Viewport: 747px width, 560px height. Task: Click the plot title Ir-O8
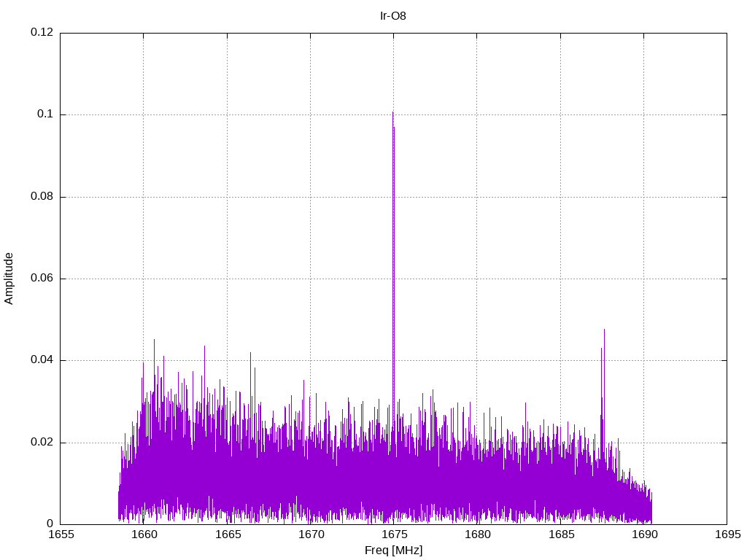click(393, 16)
